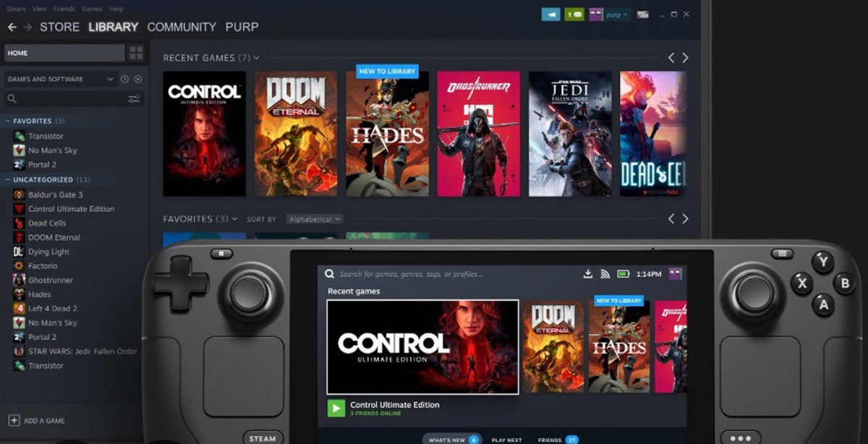
Task: Open the Games menu
Action: [x=92, y=9]
